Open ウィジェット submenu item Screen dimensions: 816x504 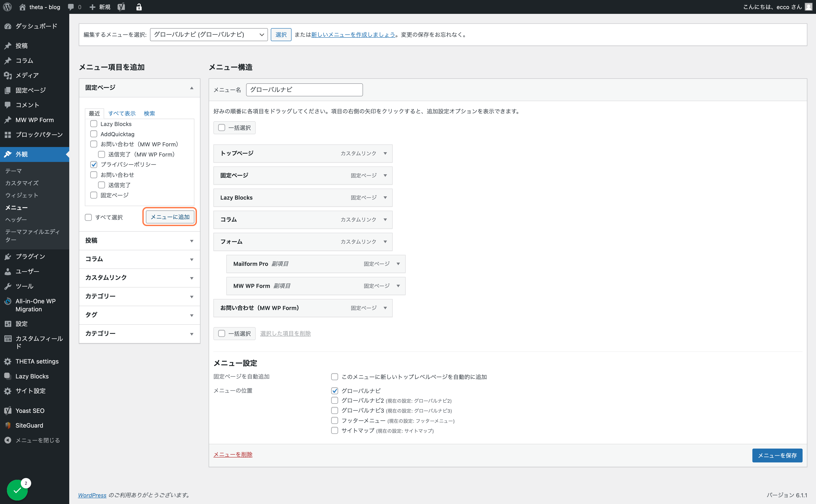22,195
